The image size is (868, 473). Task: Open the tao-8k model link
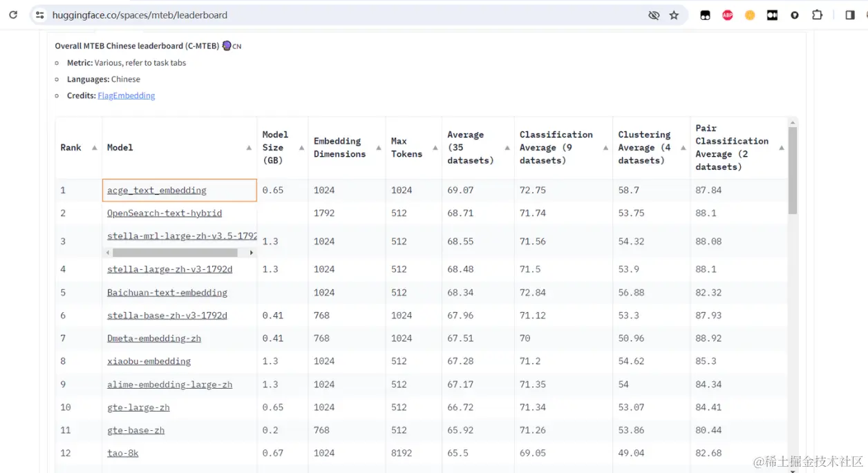123,453
